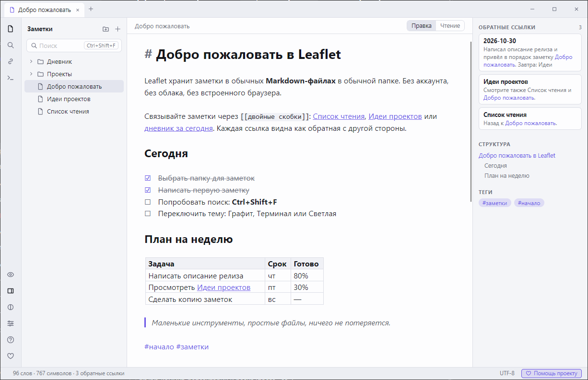The width and height of the screenshot is (588, 380).
Task: Jump to Добро пожаловать в Leaflet in Структура
Action: (x=517, y=155)
